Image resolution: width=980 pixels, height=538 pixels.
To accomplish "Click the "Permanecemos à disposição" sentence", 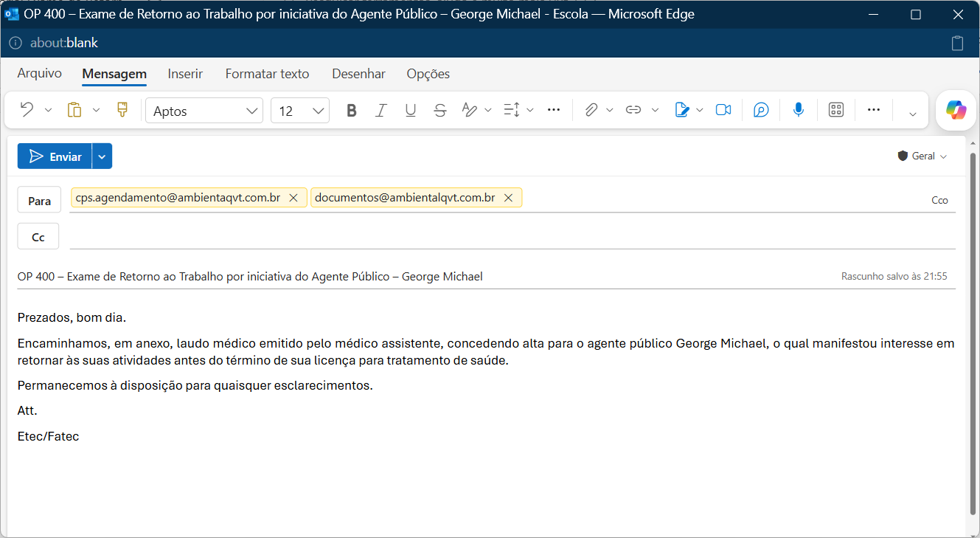I will click(195, 385).
